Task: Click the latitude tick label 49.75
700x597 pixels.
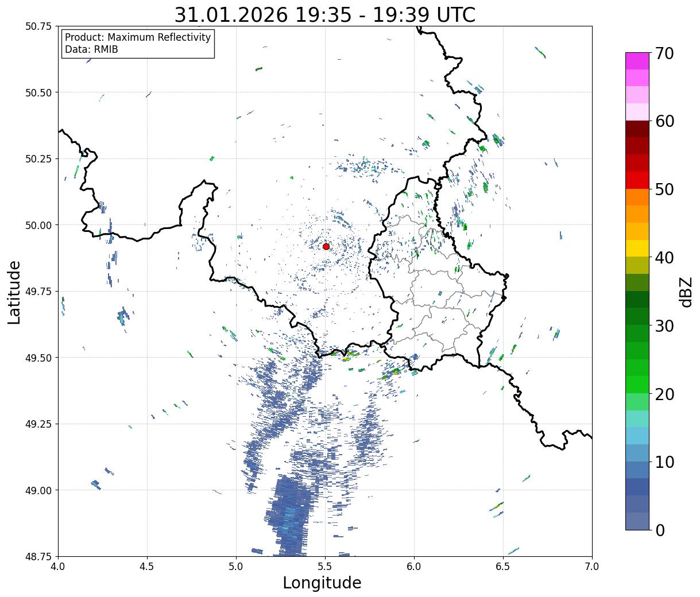Action: (x=38, y=292)
